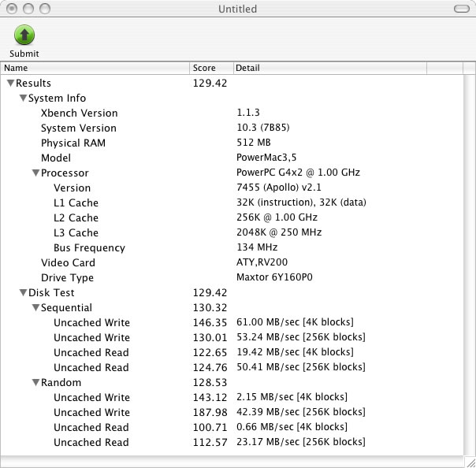The image size is (476, 468).
Task: Click the '7455 (Apollo) v2.1' detail
Action: tap(279, 188)
